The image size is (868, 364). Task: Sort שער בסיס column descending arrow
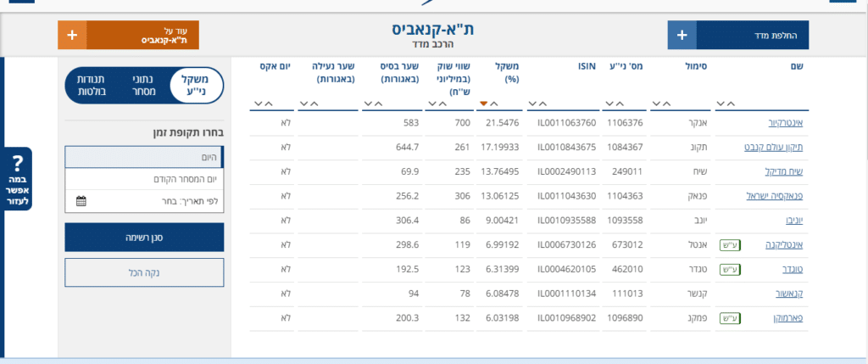pyautogui.click(x=369, y=104)
